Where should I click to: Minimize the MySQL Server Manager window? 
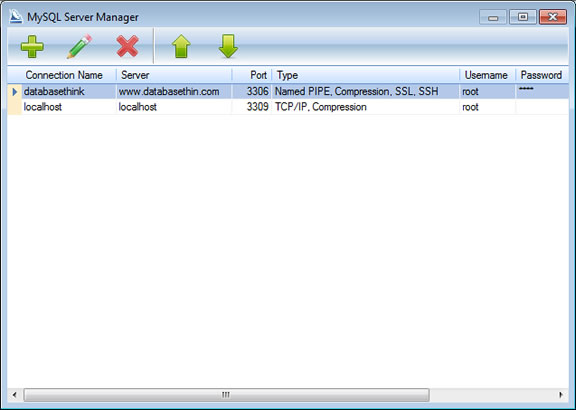pyautogui.click(x=493, y=17)
